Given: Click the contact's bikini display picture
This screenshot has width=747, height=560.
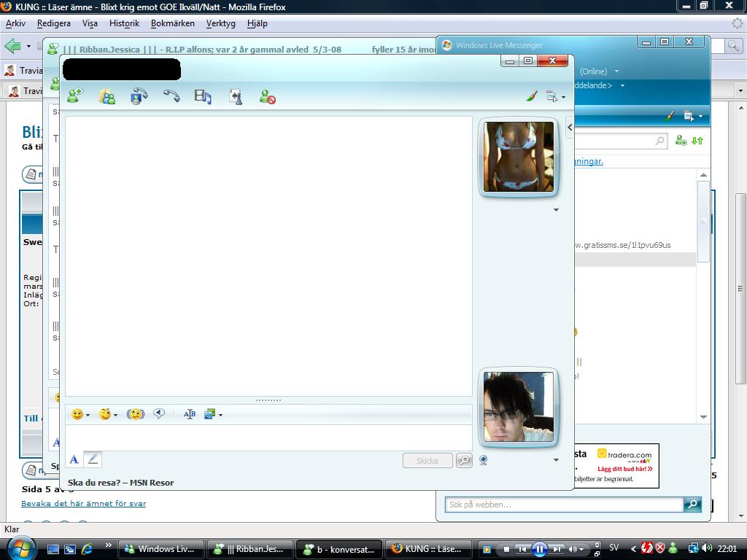Looking at the screenshot, I should [x=519, y=157].
